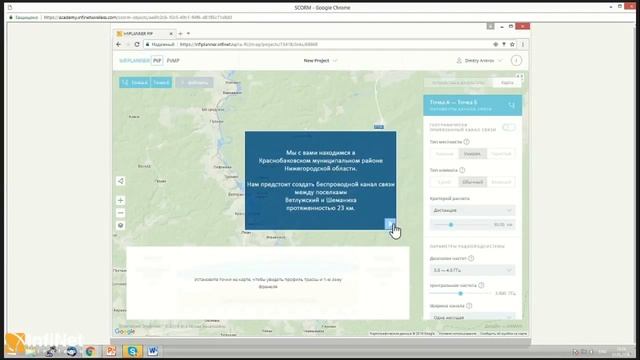The image size is (640, 360).
Task: Reload the InfiPlanner page
Action: (137, 44)
